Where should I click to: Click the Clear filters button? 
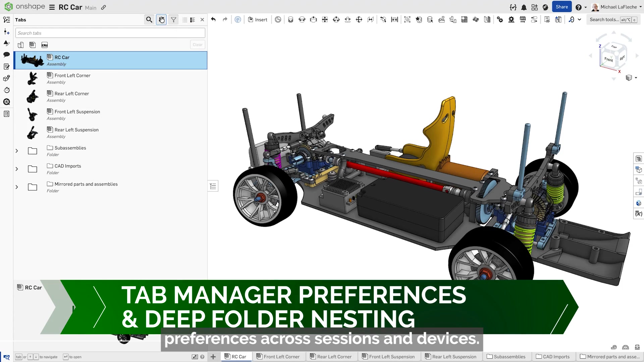click(x=198, y=45)
